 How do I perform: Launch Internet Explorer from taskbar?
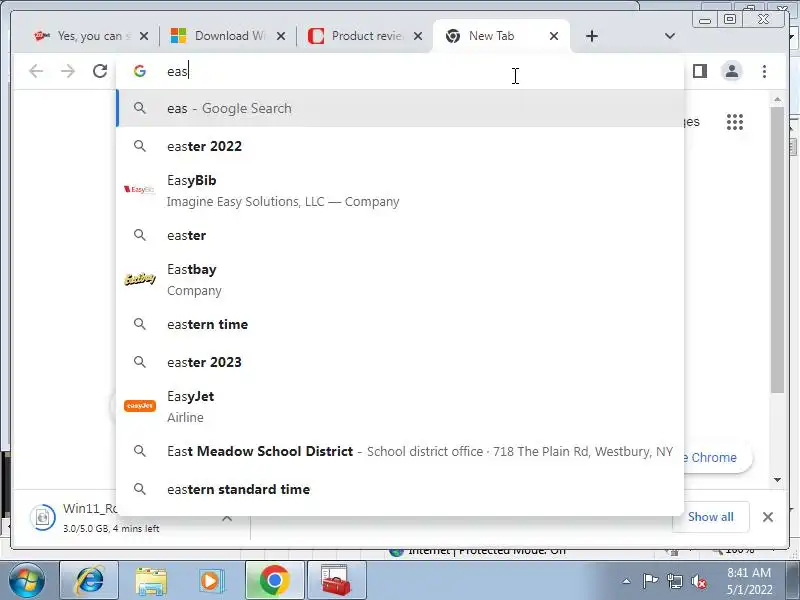[89, 580]
